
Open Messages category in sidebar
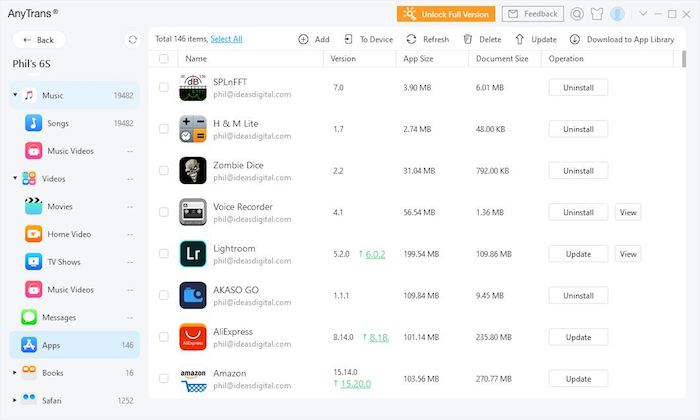75,317
